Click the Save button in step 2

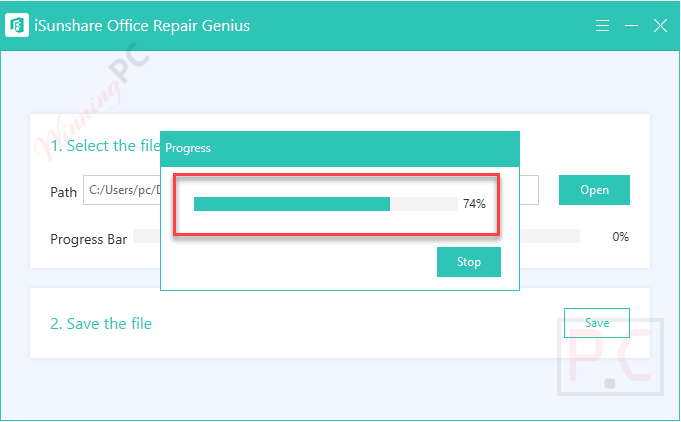(x=597, y=323)
